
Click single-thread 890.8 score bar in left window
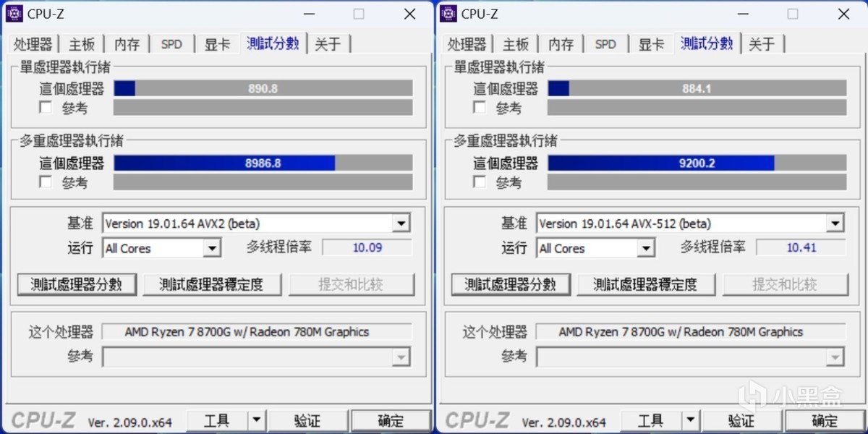pos(263,88)
